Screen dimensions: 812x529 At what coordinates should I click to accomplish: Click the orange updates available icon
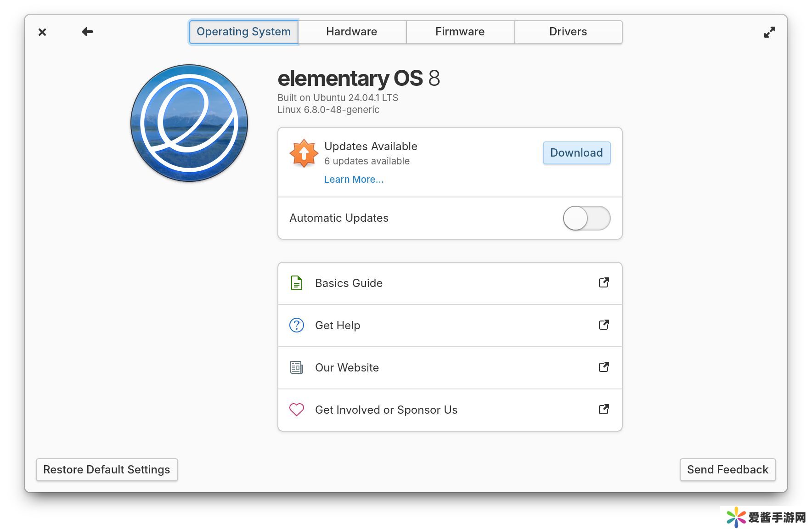click(304, 153)
